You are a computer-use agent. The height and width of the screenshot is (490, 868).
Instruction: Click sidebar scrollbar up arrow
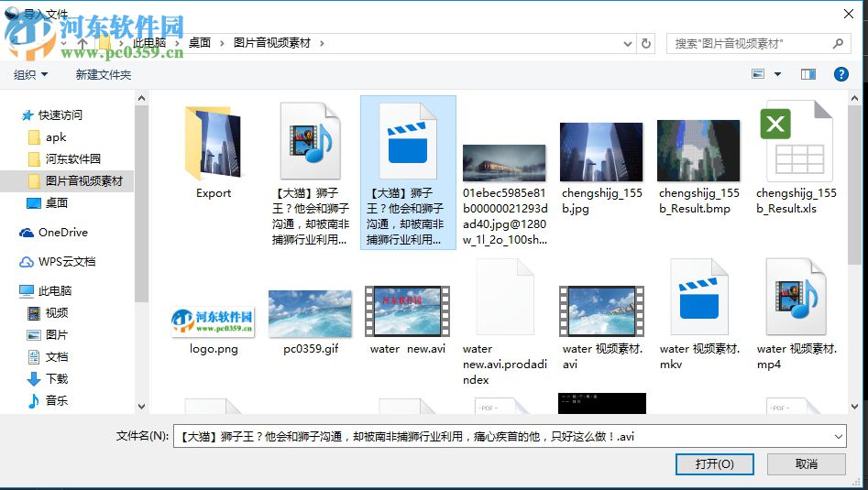coord(141,98)
